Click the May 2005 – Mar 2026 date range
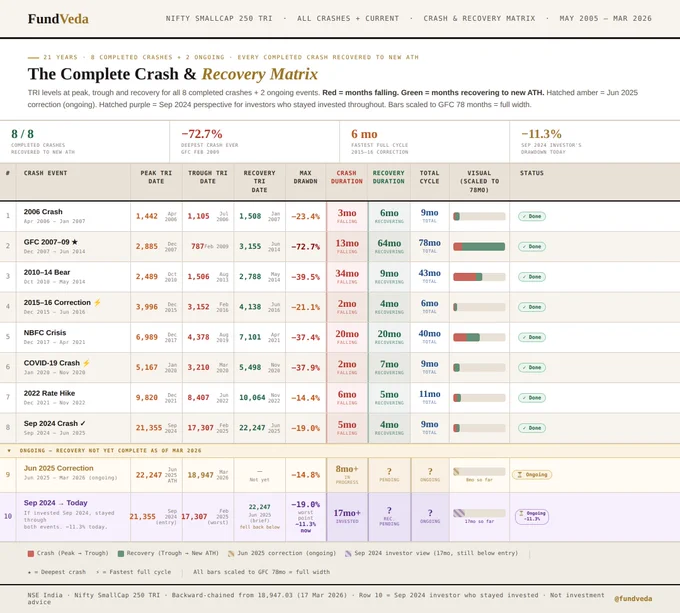 click(605, 19)
